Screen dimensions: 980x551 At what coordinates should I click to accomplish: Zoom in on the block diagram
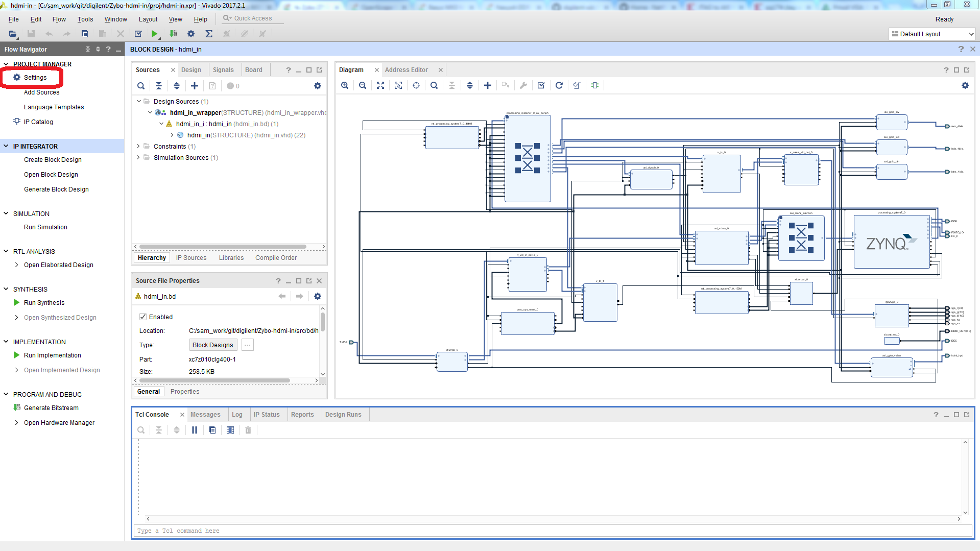coord(345,85)
